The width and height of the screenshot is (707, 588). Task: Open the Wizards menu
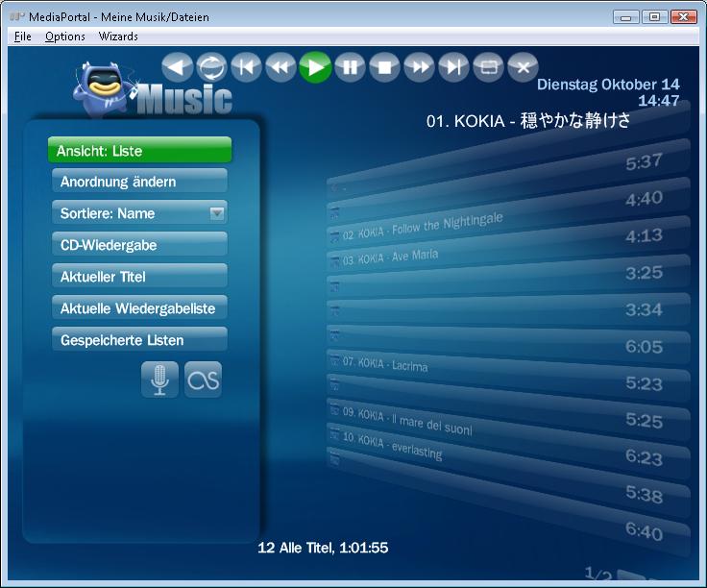118,37
